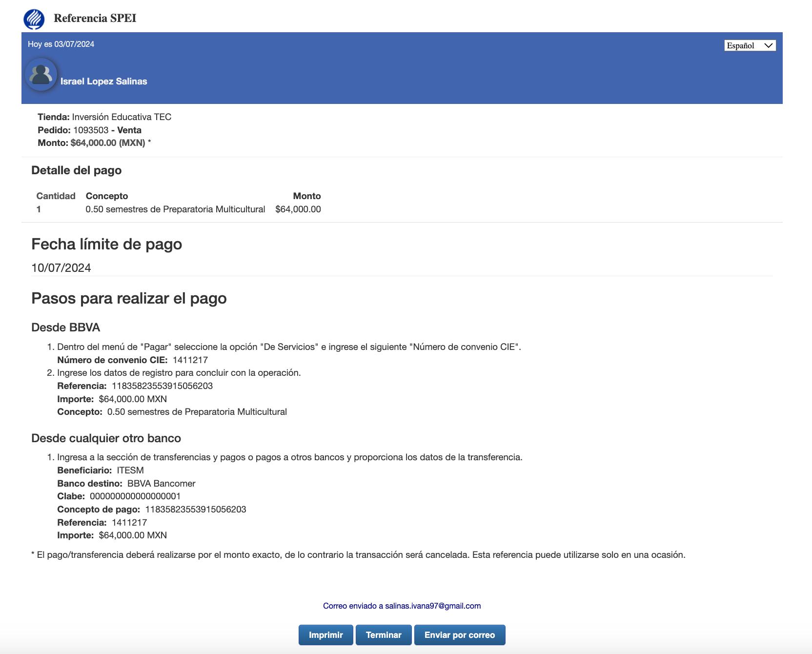Click the Beneficiario value ITESM
The height and width of the screenshot is (654, 812).
point(130,470)
